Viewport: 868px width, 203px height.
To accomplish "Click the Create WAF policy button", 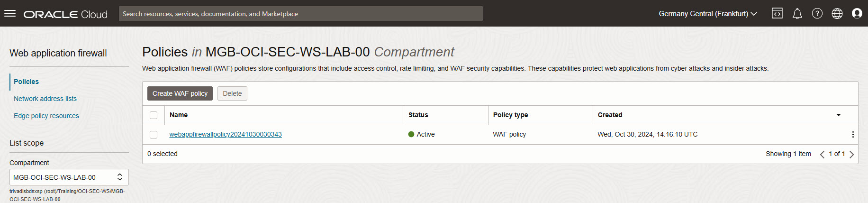I will click(x=180, y=93).
